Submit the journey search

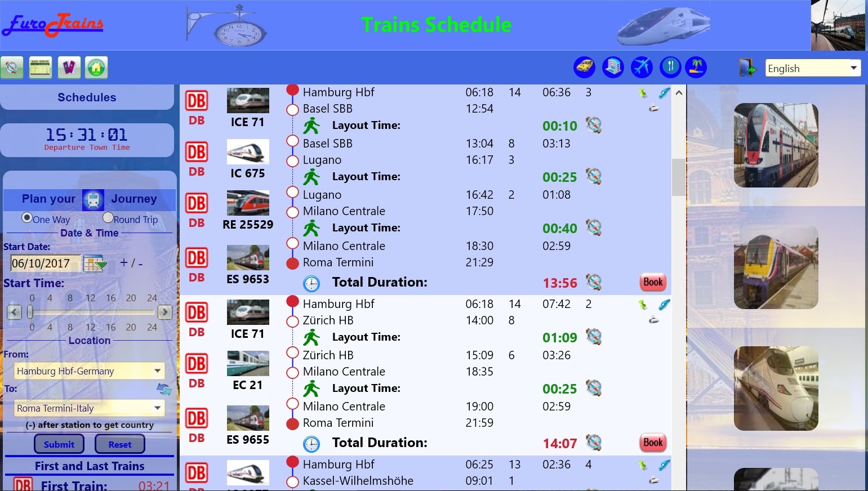59,444
